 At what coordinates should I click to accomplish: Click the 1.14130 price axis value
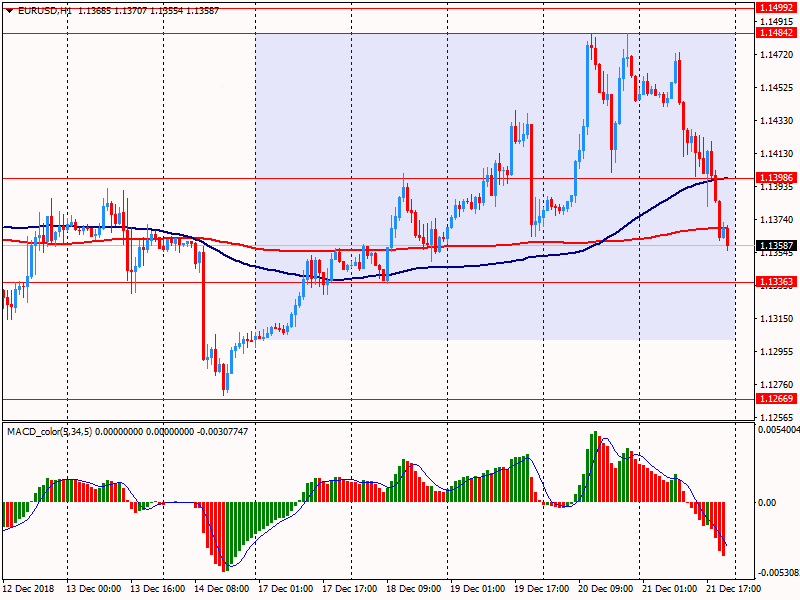[x=777, y=154]
